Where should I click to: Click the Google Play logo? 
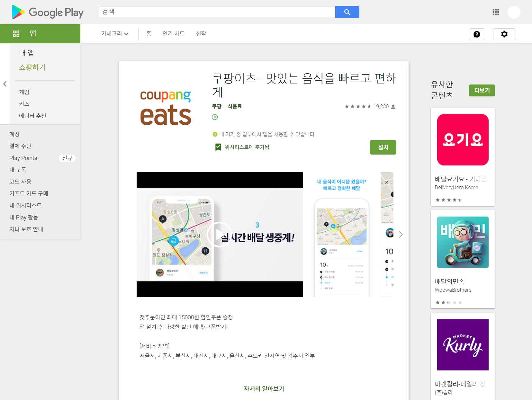click(x=48, y=12)
